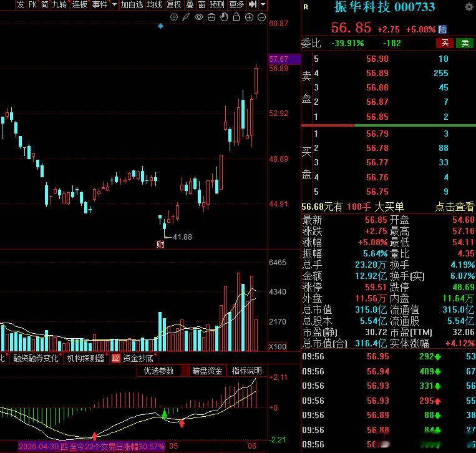Click the green down arrow on indicator chart
Image resolution: width=476 pixels, height=453 pixels.
tap(164, 414)
